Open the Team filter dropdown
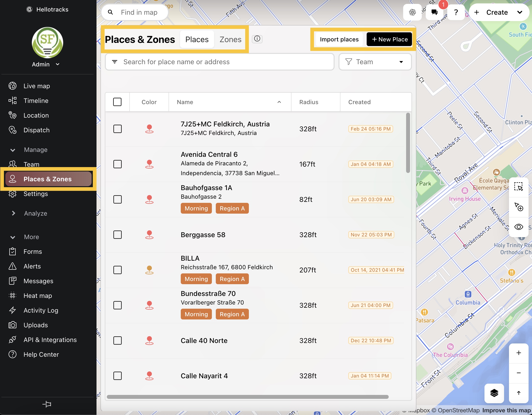The height and width of the screenshot is (415, 532). 375,62
